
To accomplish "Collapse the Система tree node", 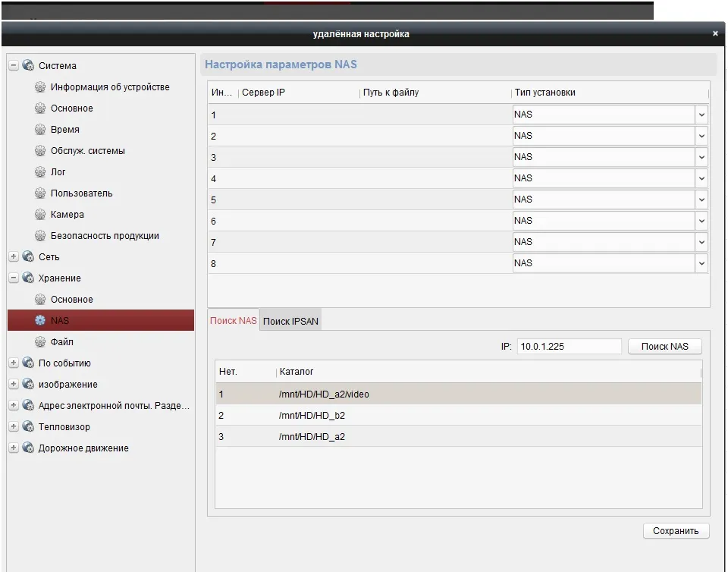I will [x=14, y=66].
